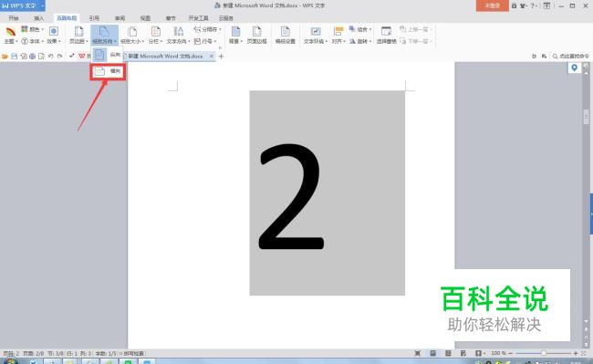Click the location pin icon beside the scrollbar
593x364 pixels.
tap(574, 68)
